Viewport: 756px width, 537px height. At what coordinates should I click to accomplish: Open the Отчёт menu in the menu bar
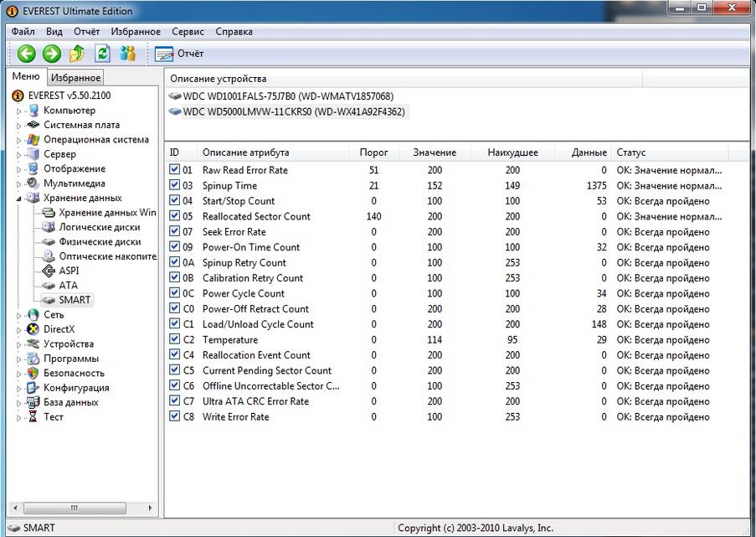87,32
